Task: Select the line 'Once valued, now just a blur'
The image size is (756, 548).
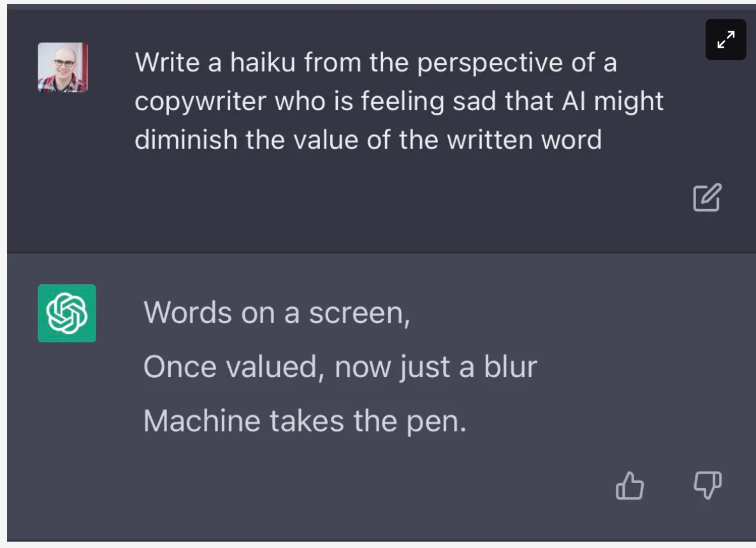Action: 340,367
